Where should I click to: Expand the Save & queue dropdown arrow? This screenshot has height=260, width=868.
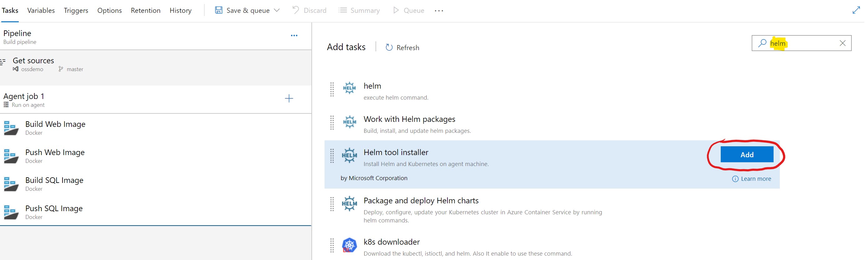[277, 10]
